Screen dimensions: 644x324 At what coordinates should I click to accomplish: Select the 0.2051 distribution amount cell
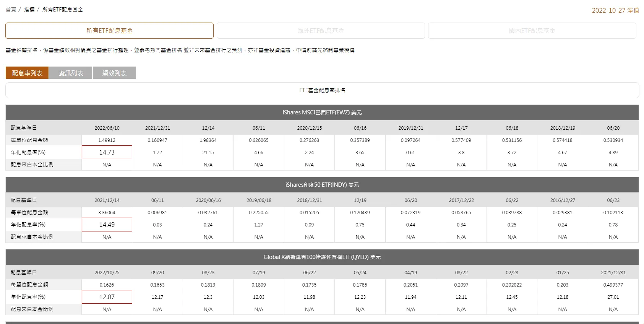pos(411,285)
